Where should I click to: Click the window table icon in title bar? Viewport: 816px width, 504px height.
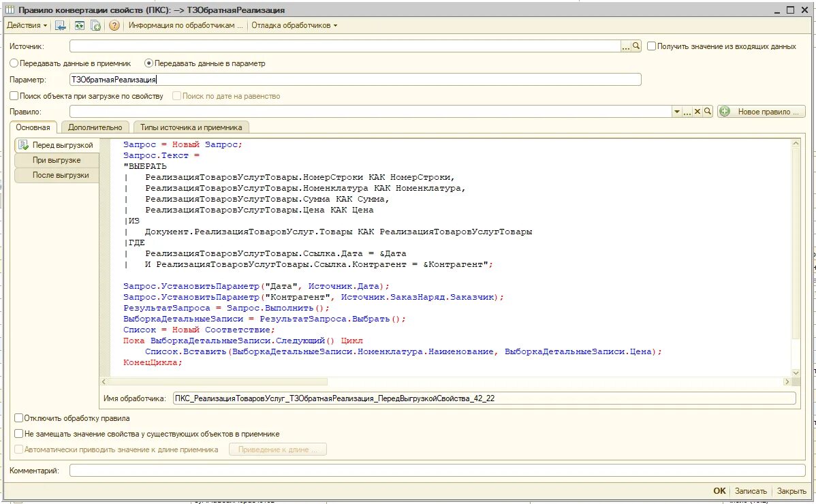pos(10,10)
